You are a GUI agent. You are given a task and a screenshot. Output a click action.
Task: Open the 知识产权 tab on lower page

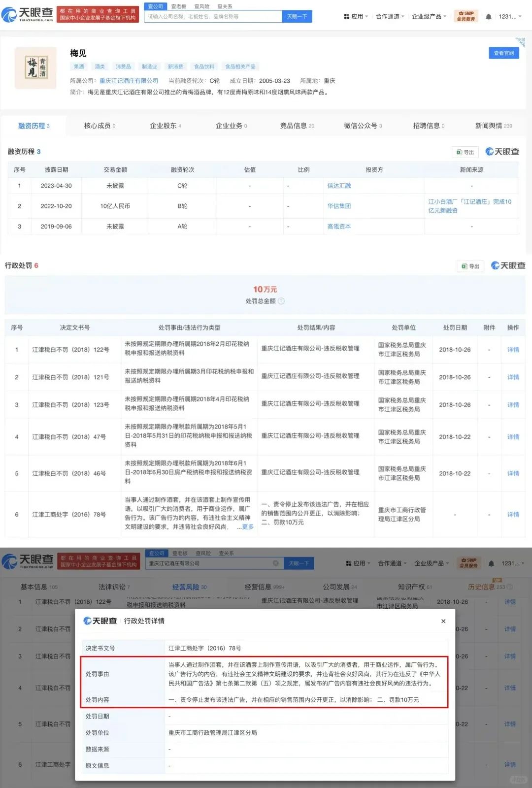tap(415, 587)
